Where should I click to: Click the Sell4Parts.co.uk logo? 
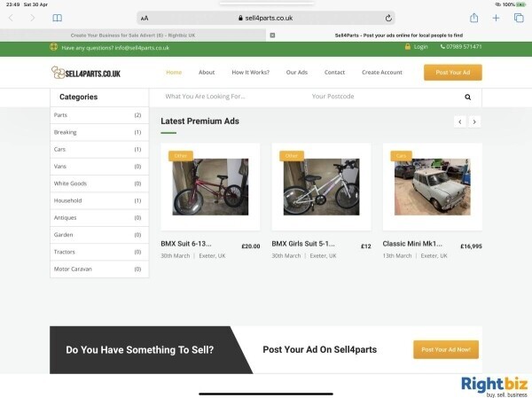(x=86, y=73)
